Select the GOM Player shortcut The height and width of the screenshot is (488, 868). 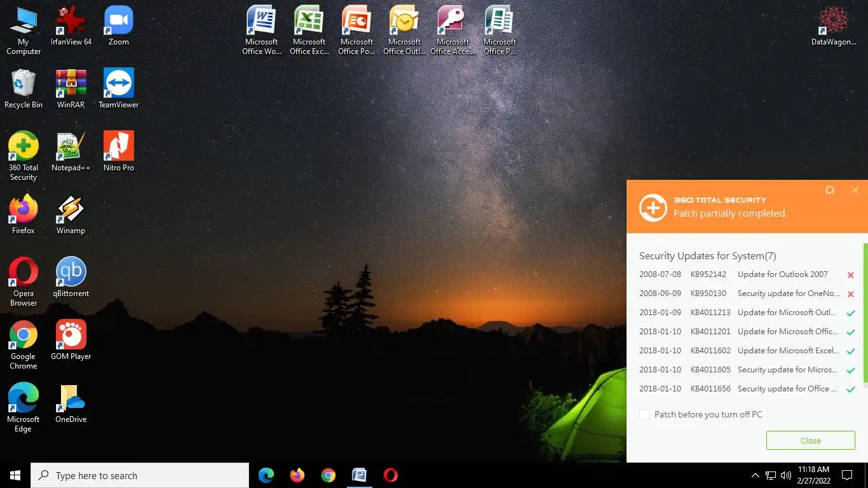tap(71, 340)
